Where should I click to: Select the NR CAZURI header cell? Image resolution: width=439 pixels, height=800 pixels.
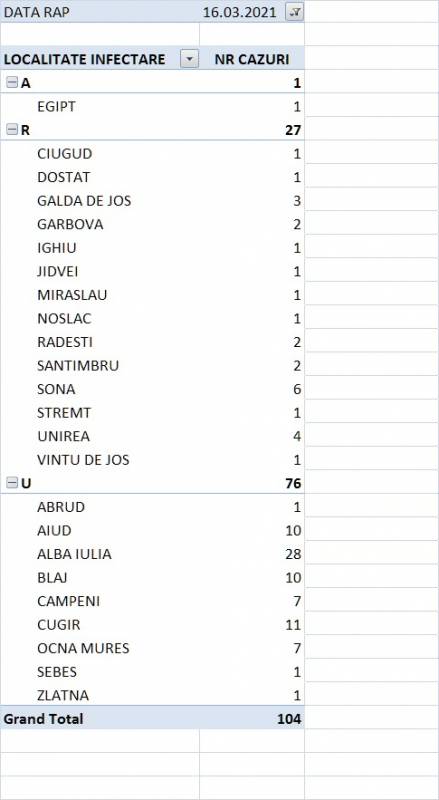point(252,59)
